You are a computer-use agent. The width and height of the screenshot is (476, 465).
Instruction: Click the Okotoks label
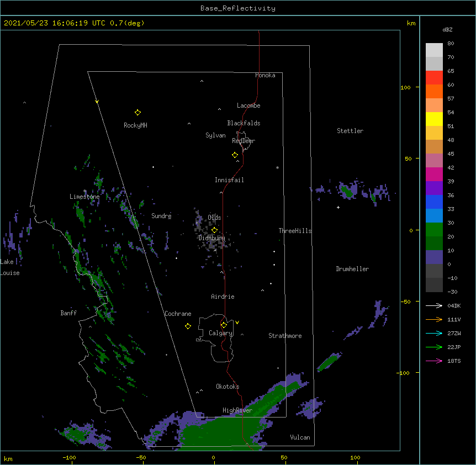point(228,387)
